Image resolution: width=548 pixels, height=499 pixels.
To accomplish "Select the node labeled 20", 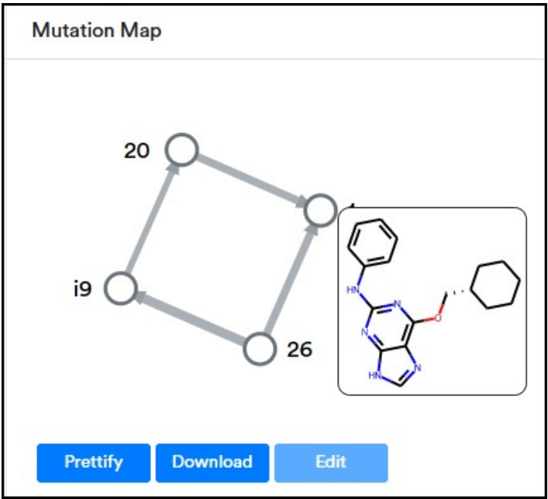I will tap(182, 150).
